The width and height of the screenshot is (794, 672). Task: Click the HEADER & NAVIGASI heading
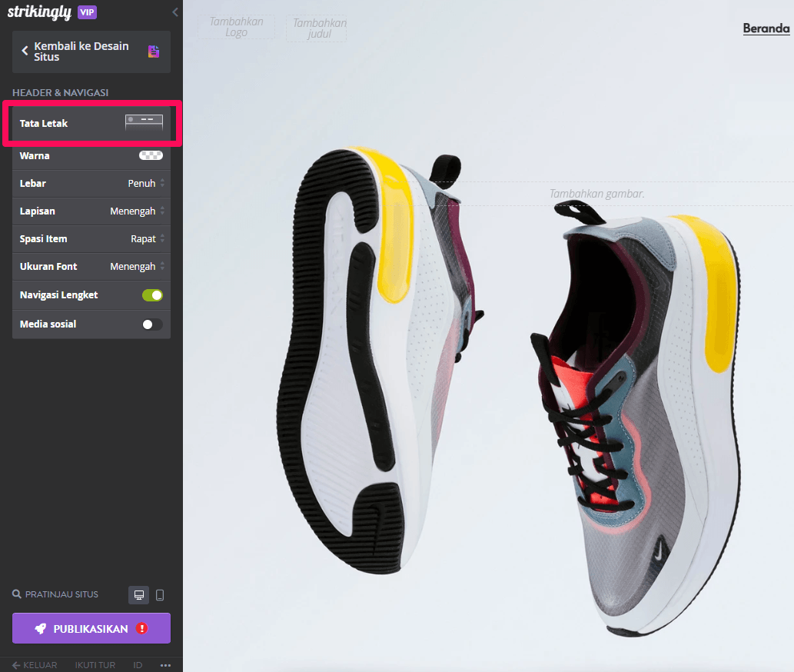click(60, 93)
